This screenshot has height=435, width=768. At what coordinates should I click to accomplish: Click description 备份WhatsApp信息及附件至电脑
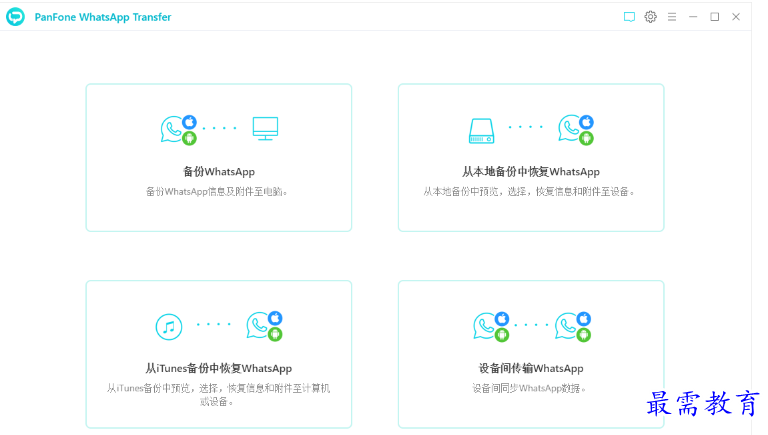216,192
